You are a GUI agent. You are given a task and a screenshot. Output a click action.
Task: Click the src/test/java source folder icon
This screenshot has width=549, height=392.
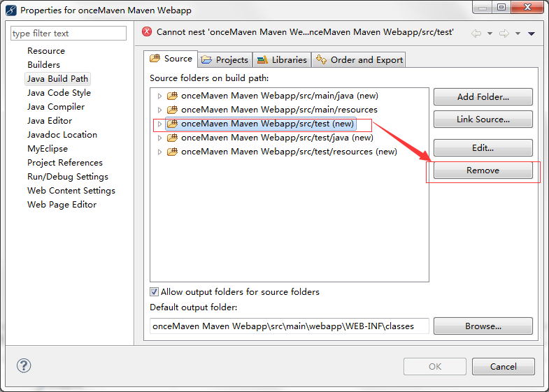[x=172, y=138]
